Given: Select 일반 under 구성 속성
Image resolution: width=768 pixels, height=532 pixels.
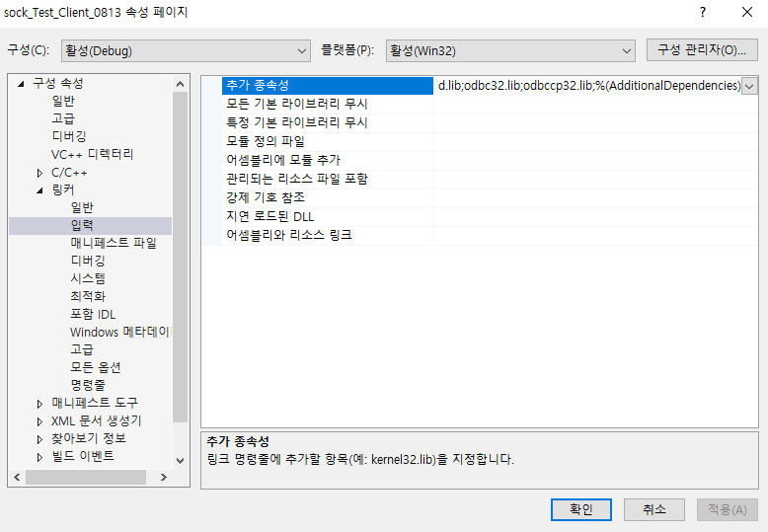Looking at the screenshot, I should coord(63,101).
